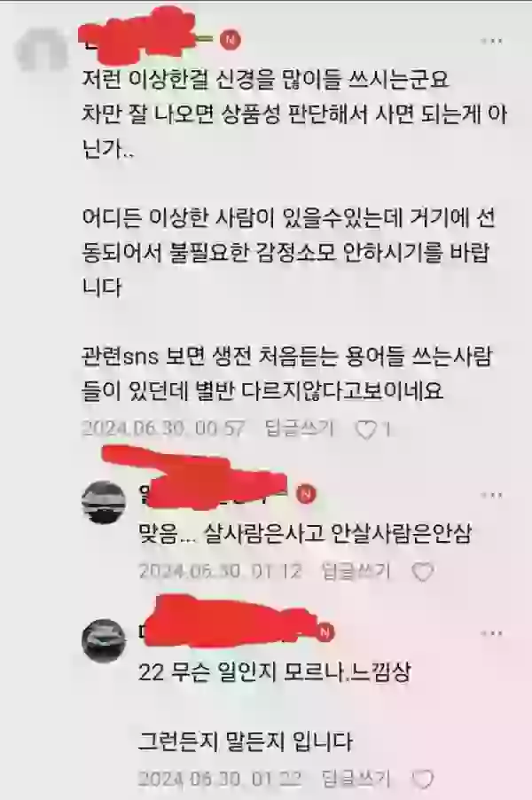Click 답글쓰기 under the 00:57 comment
532x800 pixels.
(x=300, y=428)
